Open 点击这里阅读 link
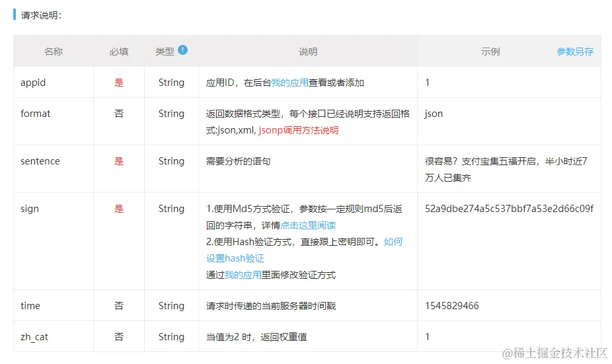This screenshot has width=612, height=364. point(308,225)
